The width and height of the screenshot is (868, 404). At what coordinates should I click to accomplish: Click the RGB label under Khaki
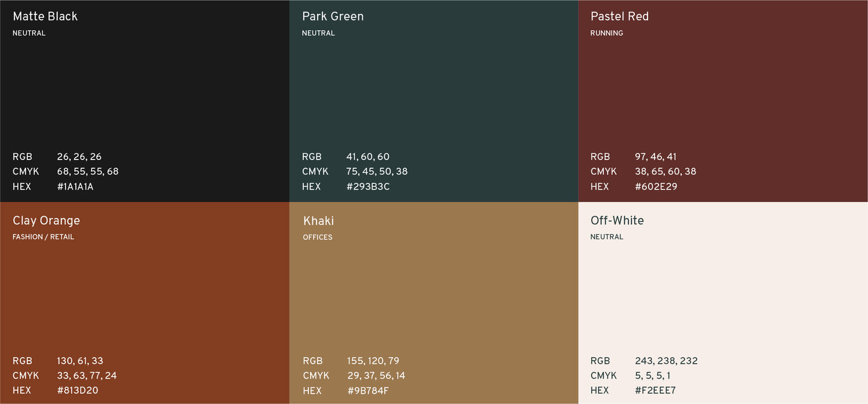click(312, 361)
